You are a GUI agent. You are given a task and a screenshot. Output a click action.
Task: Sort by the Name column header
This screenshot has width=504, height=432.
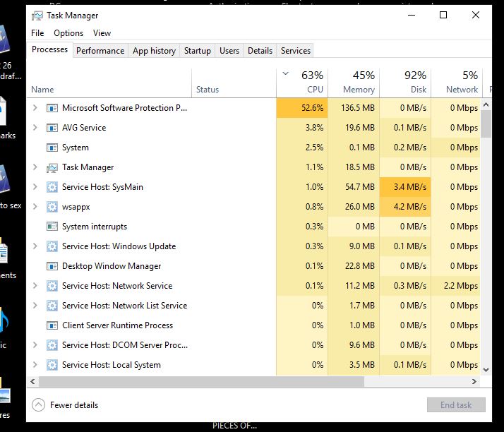coord(109,83)
